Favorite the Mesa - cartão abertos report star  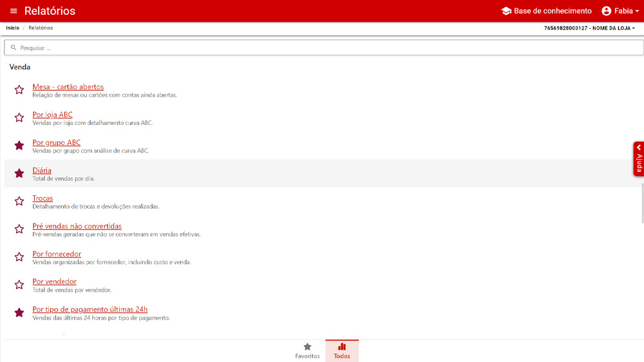pos(19,90)
